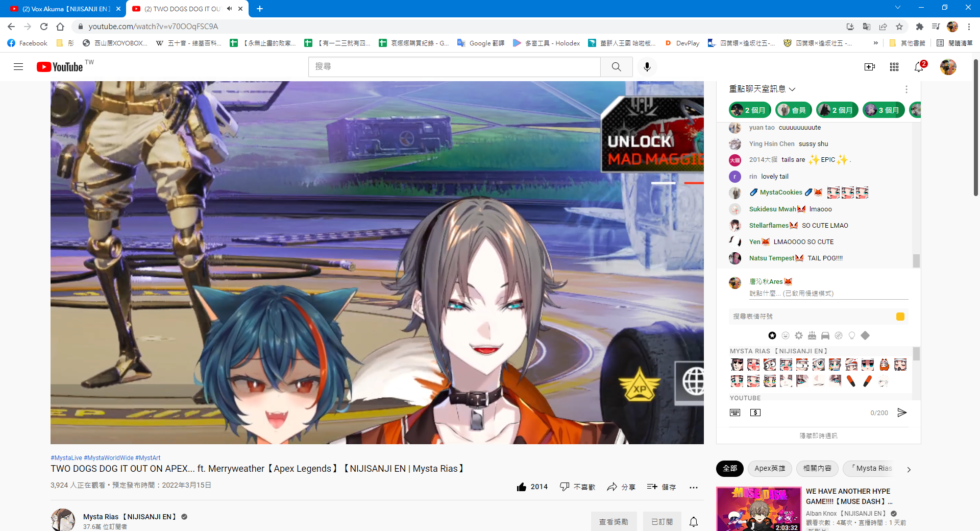Select the activities ball emoji category
Image resolution: width=980 pixels, height=531 pixels.
[x=839, y=335]
